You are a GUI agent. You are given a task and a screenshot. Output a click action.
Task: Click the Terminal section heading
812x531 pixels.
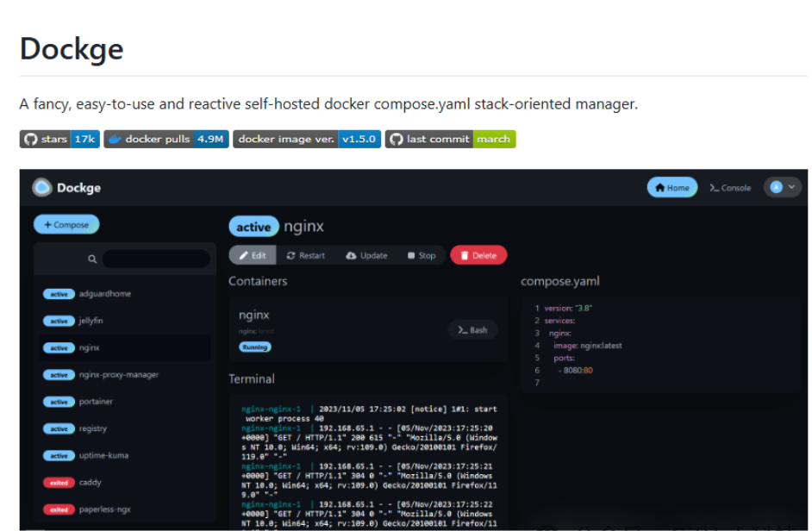point(252,379)
